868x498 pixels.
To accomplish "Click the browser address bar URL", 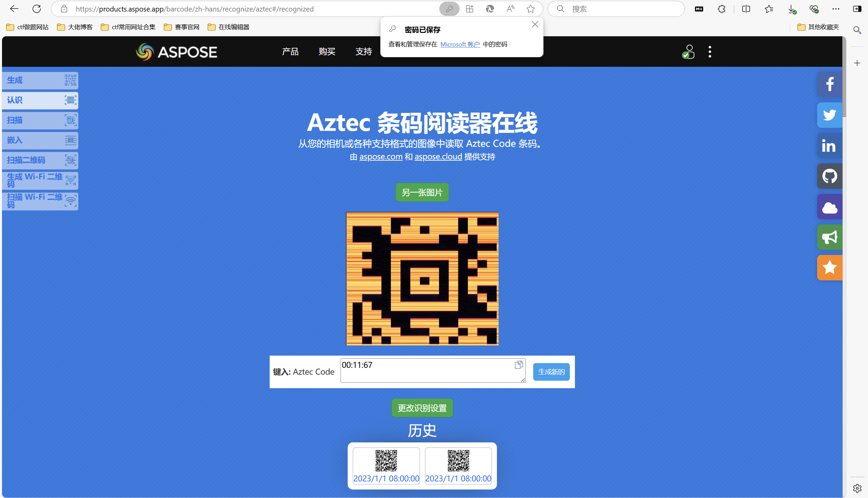I will 194,9.
